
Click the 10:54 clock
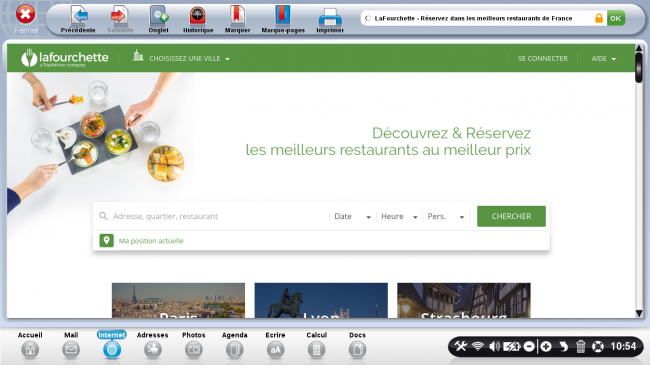pyautogui.click(x=623, y=346)
